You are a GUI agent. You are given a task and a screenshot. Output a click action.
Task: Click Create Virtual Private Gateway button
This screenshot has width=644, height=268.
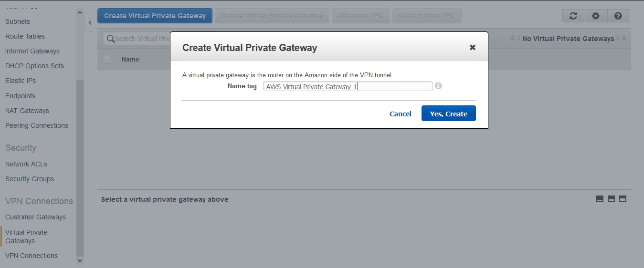pos(155,16)
